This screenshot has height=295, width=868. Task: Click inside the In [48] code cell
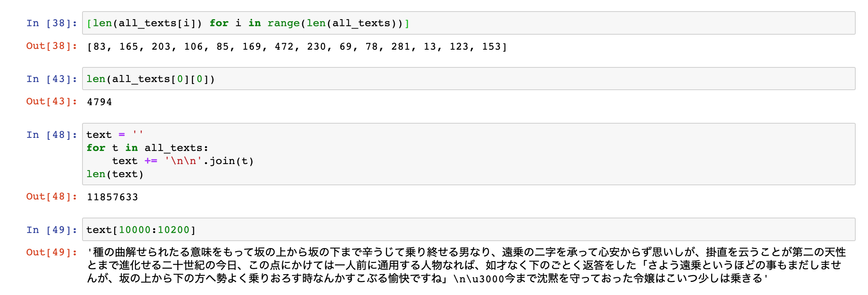pyautogui.click(x=469, y=154)
